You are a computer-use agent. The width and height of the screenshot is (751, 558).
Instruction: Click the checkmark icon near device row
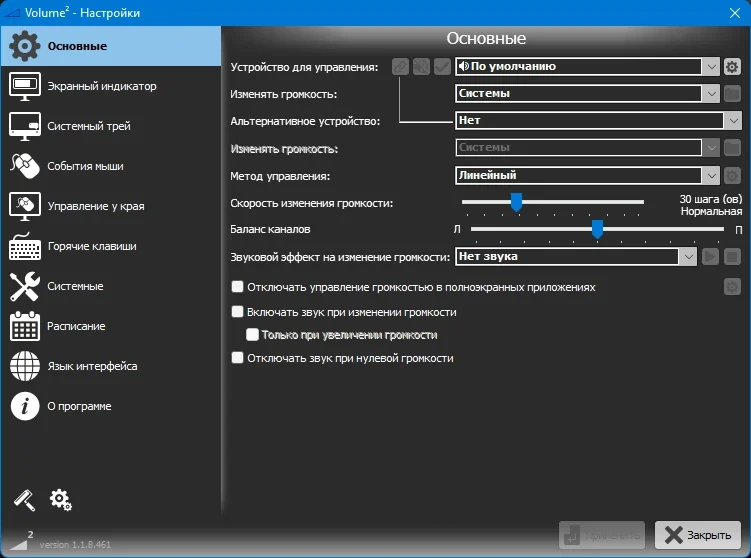[x=442, y=67]
